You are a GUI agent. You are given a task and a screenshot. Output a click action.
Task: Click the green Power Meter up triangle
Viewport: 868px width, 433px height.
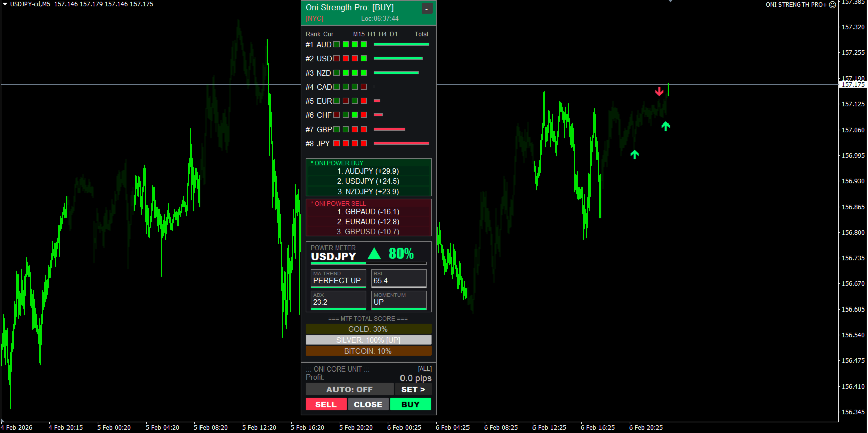pyautogui.click(x=374, y=253)
